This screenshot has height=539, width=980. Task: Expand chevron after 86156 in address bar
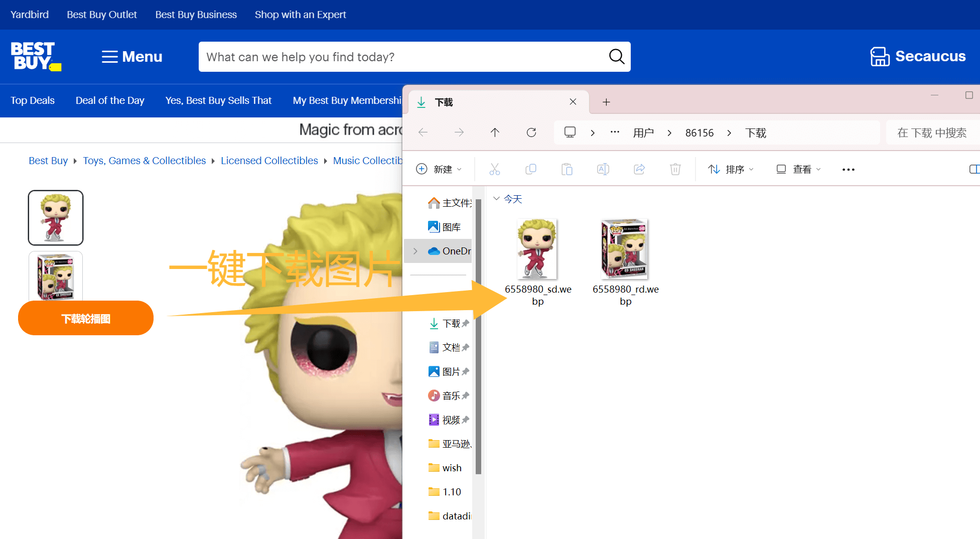click(729, 133)
